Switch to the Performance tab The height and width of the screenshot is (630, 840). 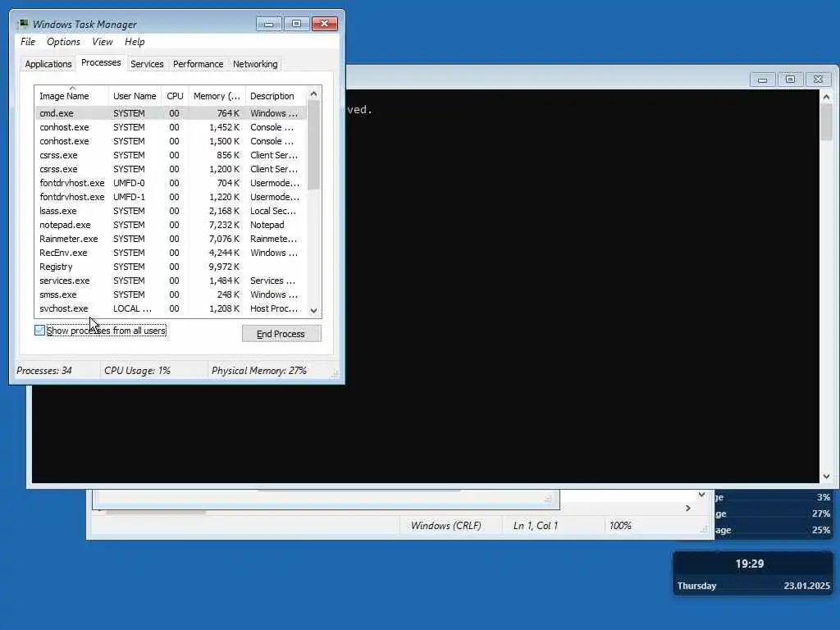[198, 64]
